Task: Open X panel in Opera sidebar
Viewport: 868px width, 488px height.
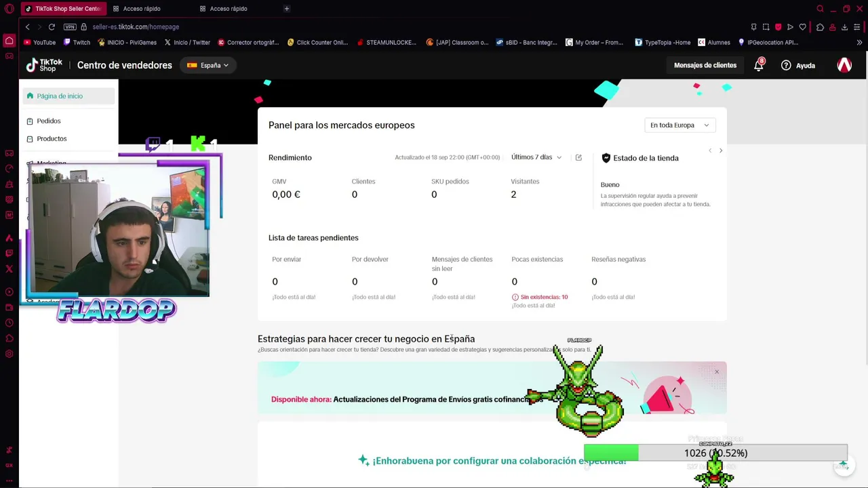Action: click(x=9, y=269)
